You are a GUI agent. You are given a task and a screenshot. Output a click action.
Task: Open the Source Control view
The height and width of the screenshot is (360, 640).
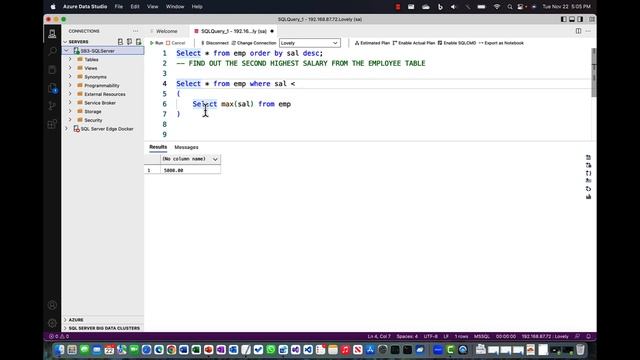coord(52,106)
